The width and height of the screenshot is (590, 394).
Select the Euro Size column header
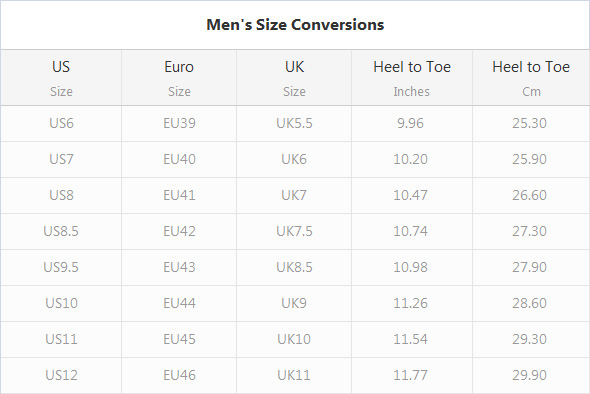click(x=179, y=78)
